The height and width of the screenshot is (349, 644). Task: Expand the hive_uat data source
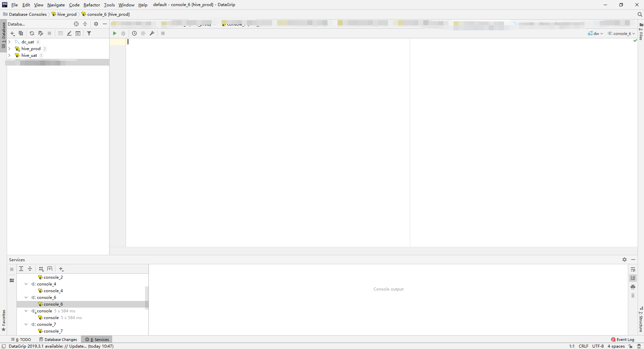tap(9, 55)
